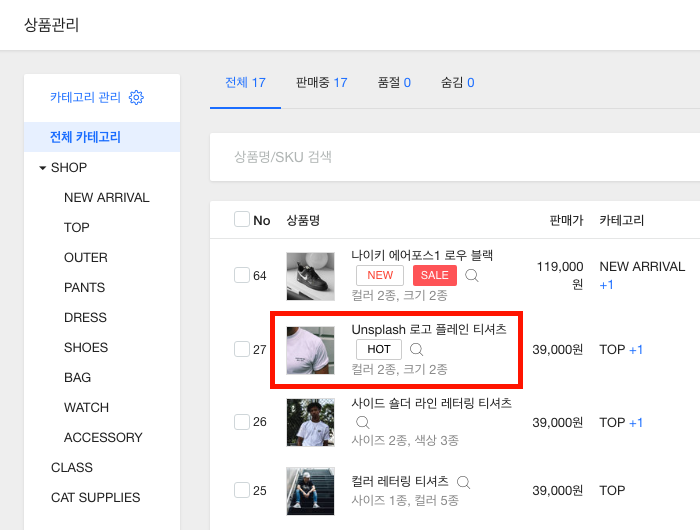Screen dimensions: 700x530
Task: Select CAT SUPPLIES category
Action: tap(96, 497)
